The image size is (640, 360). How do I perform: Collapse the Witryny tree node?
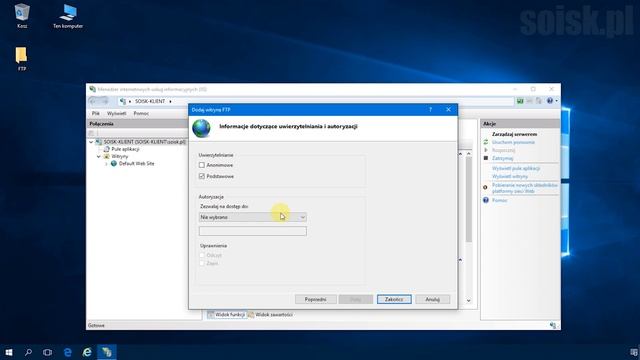tap(98, 156)
